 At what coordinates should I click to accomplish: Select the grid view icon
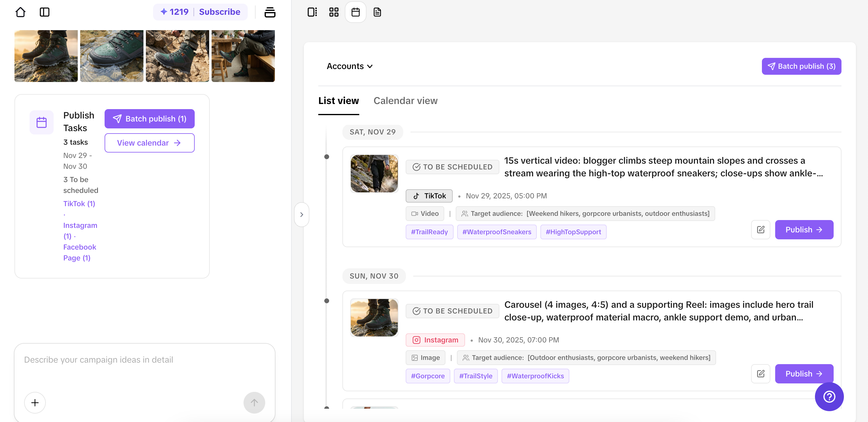[x=334, y=12]
